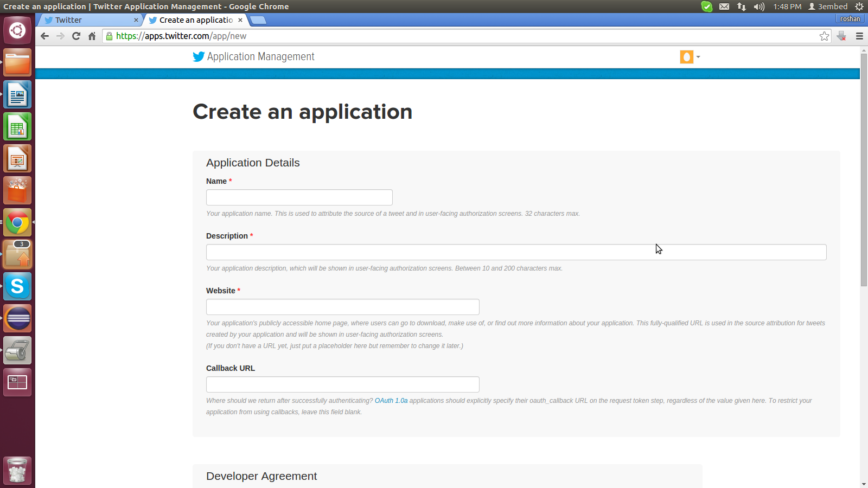868x488 pixels.
Task: Open LibreOffice Calc from the launcher
Action: point(17,127)
